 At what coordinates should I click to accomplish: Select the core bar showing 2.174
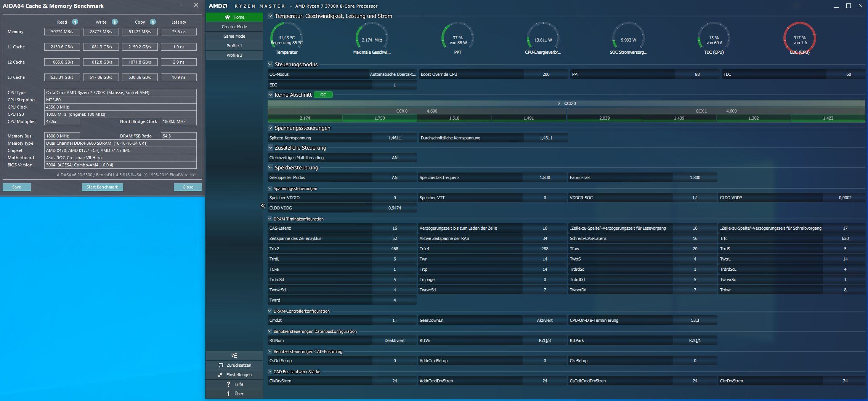305,118
